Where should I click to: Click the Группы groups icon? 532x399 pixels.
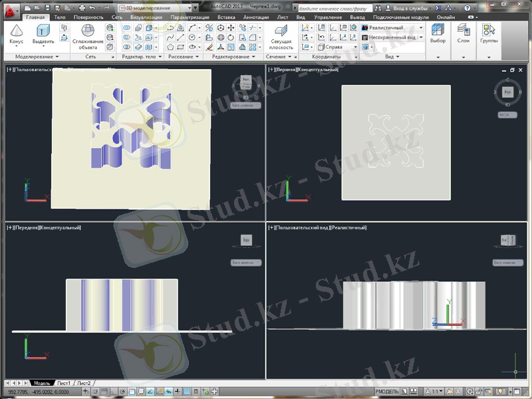pyautogui.click(x=489, y=33)
